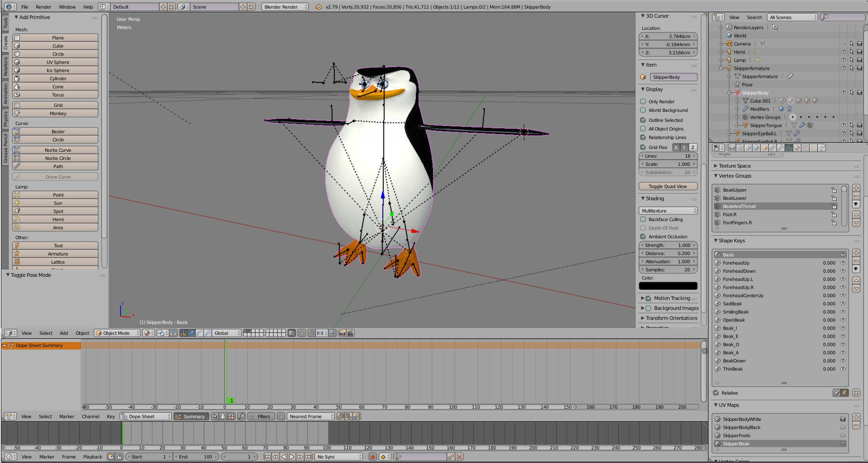868x463 pixels.
Task: Disable Ambient Occlusion checkbox
Action: click(x=643, y=236)
